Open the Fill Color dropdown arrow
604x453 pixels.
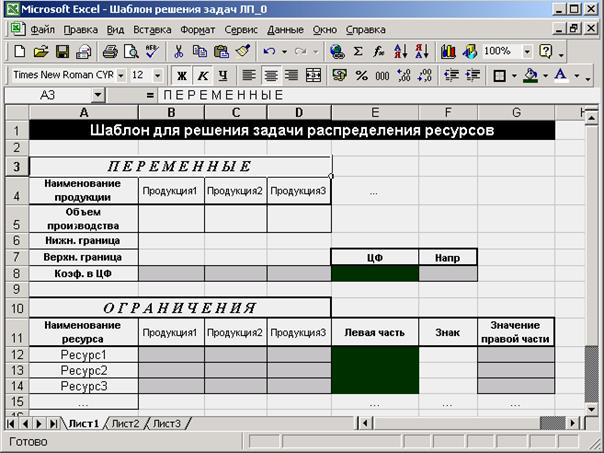[545, 76]
